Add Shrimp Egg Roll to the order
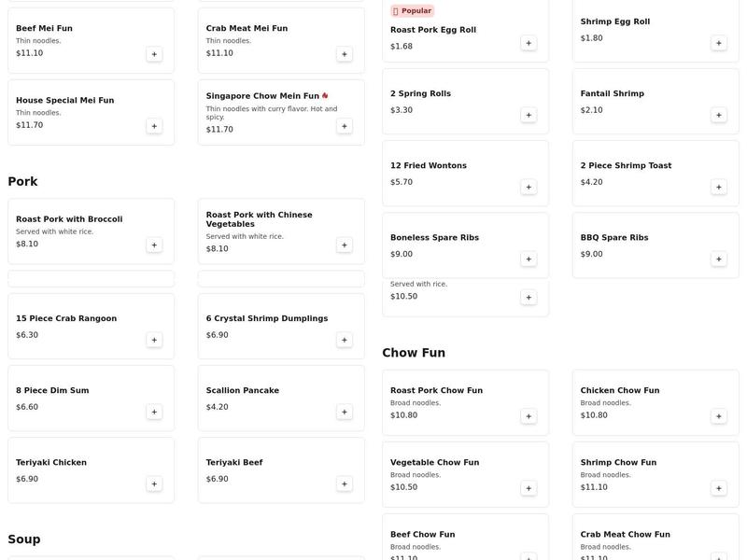Viewport: 747px width, 560px height. (x=719, y=41)
